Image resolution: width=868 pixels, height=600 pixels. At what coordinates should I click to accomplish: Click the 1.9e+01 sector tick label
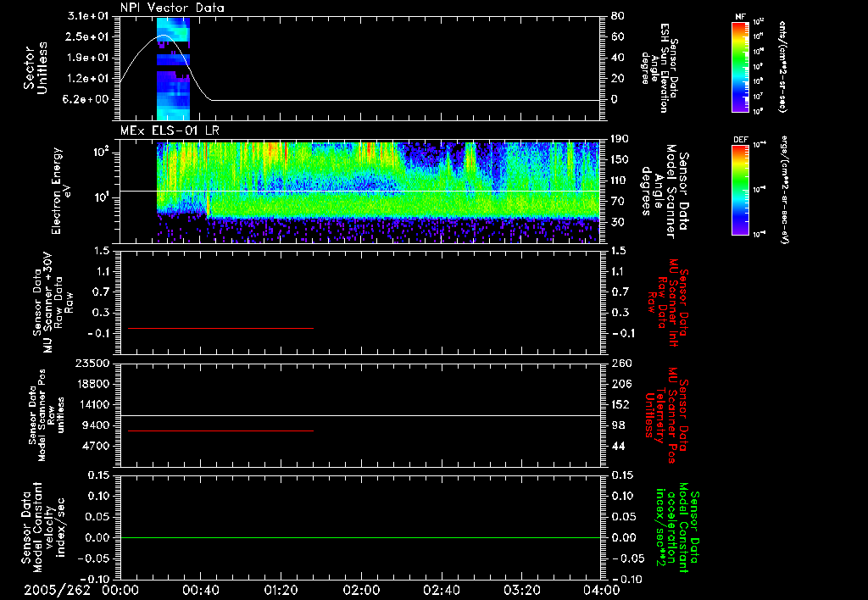coord(88,58)
